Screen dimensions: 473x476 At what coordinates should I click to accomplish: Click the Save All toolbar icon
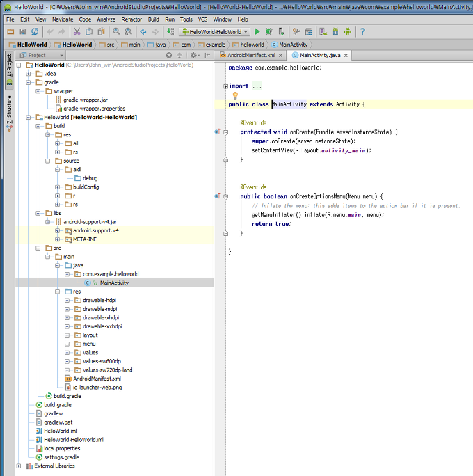pos(23,31)
